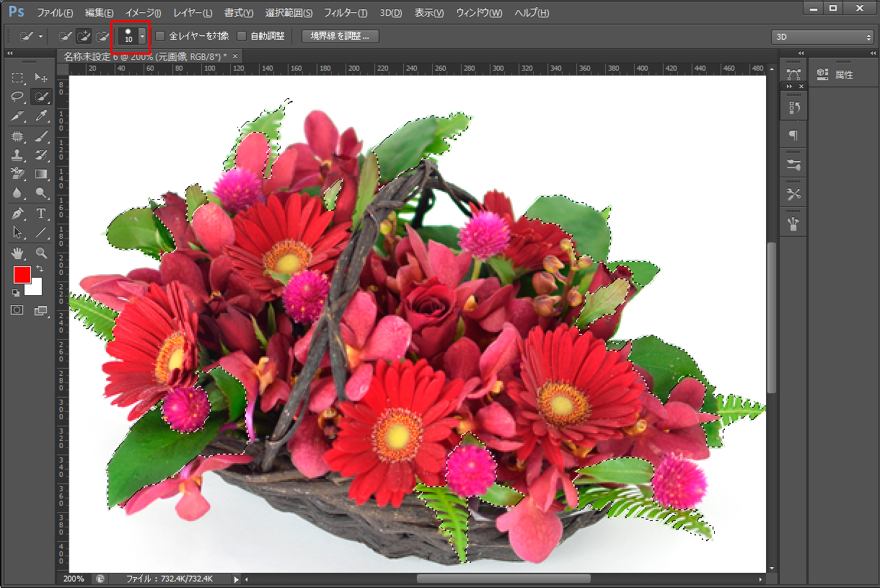880x588 pixels.
Task: Pick the Clone Stamp tool
Action: (18, 154)
